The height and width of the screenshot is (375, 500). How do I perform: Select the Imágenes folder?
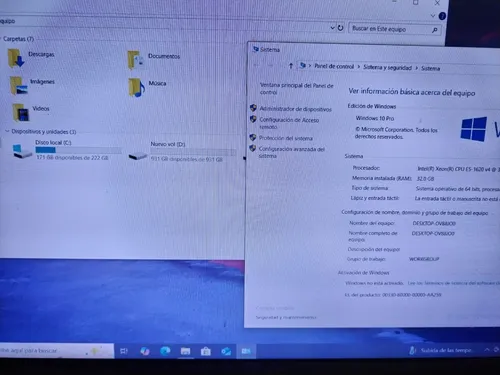click(32, 85)
